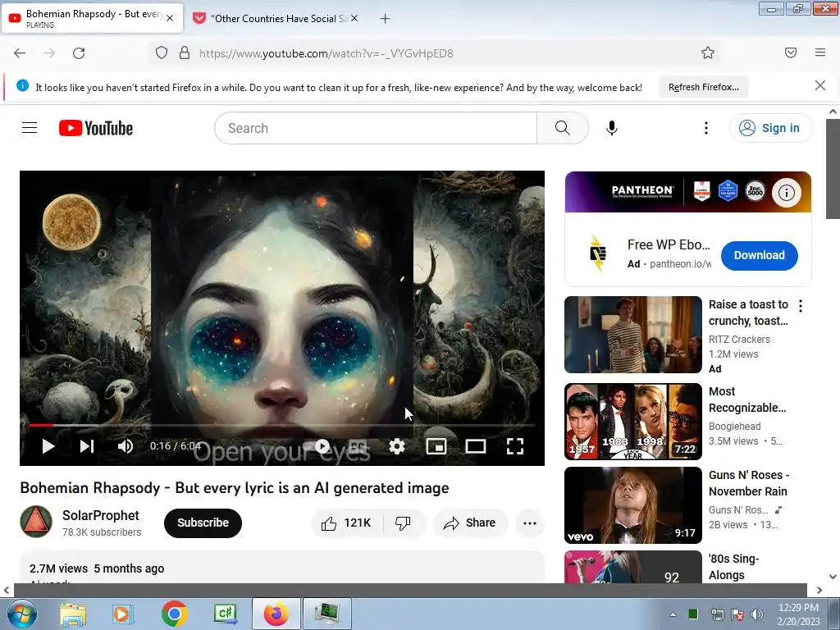
Task: Open volume speaker icon in tray
Action: pyautogui.click(x=756, y=614)
